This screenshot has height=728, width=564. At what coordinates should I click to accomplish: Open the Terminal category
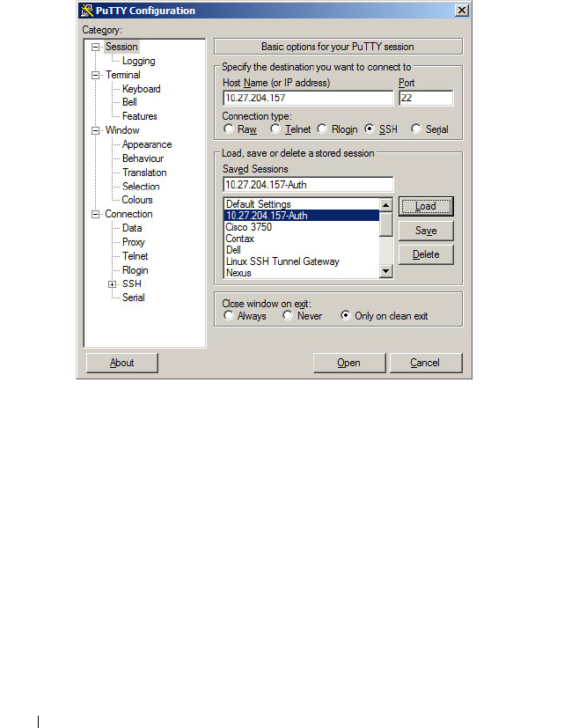123,75
